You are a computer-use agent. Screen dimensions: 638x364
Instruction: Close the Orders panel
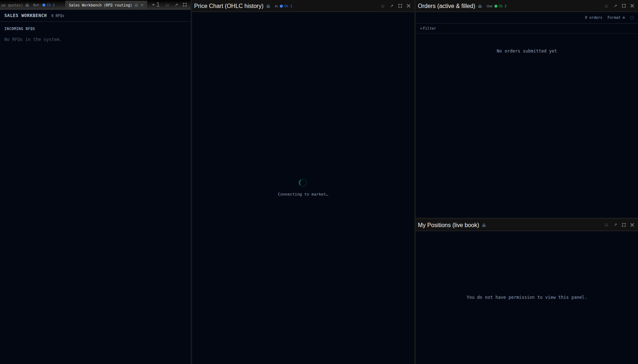632,6
